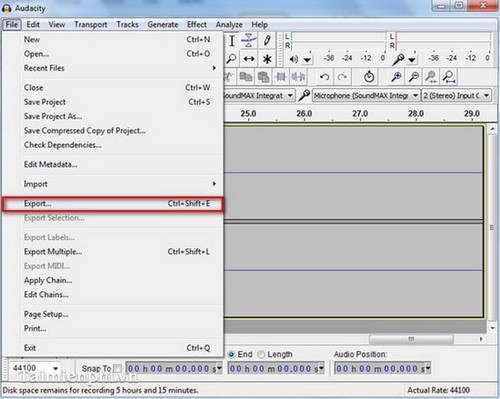Viewport: 500px width, 399px height.
Task: Click the Redo arrow icon
Action: tap(342, 77)
